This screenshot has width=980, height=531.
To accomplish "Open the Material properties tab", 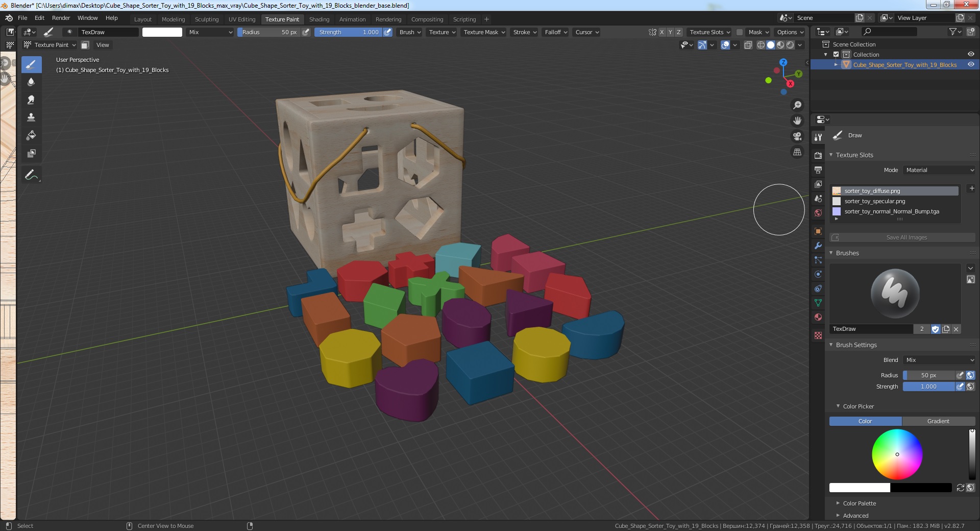I will 818,317.
